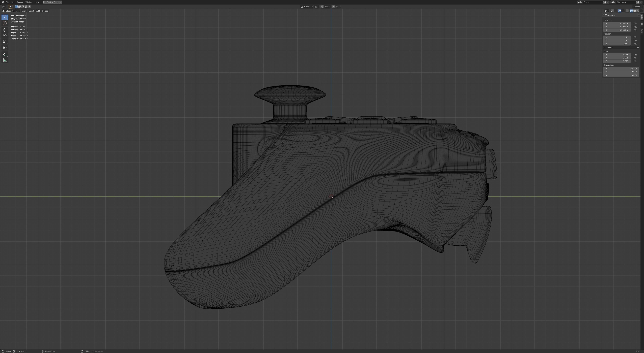Image resolution: width=644 pixels, height=353 pixels.
Task: Open the Render menu
Action: pyautogui.click(x=20, y=2)
